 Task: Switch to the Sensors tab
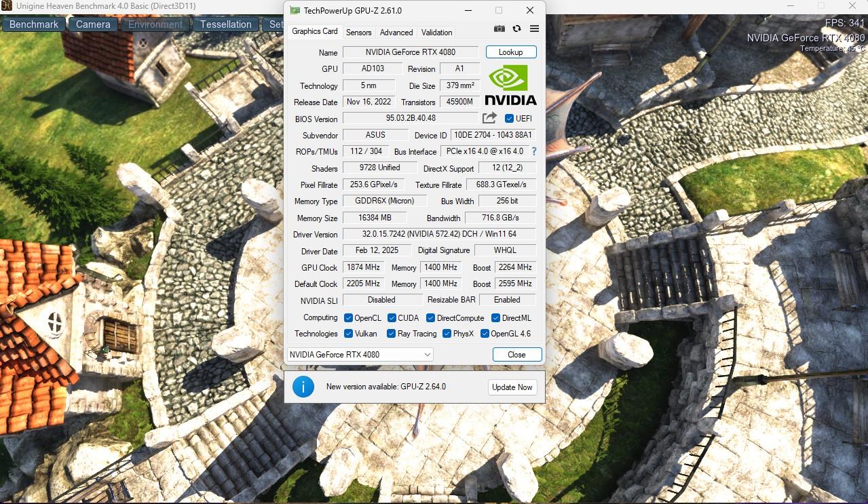tap(358, 32)
